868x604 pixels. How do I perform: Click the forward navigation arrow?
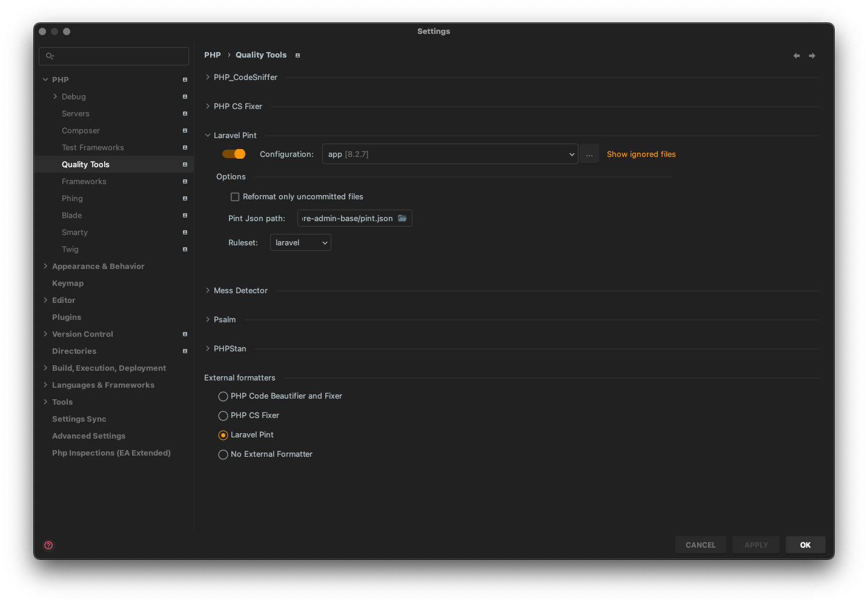point(812,55)
